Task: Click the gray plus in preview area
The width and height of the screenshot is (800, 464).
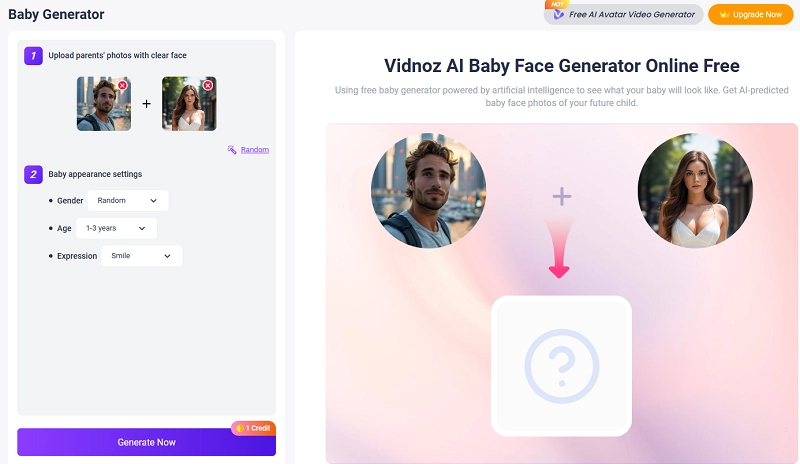Action: click(x=561, y=197)
